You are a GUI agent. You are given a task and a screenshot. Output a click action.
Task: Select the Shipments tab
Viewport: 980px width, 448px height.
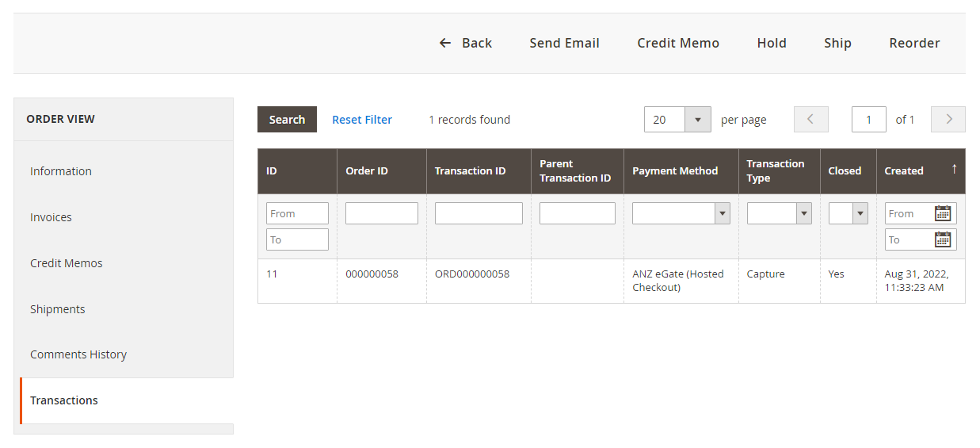tap(58, 309)
